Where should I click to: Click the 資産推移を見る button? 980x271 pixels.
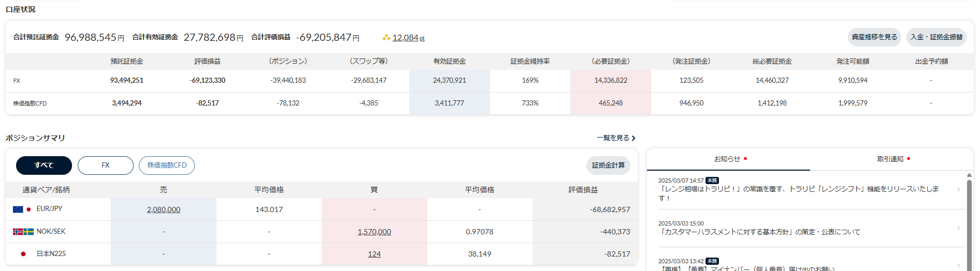(874, 37)
